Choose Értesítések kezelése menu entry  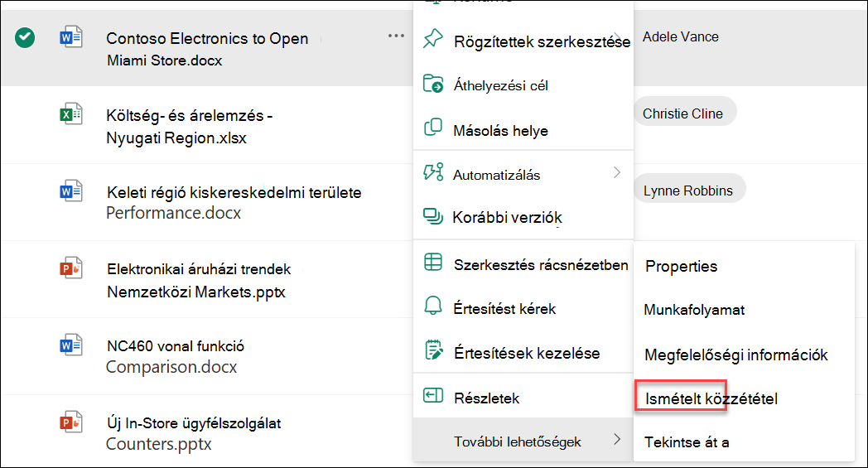pos(523,353)
